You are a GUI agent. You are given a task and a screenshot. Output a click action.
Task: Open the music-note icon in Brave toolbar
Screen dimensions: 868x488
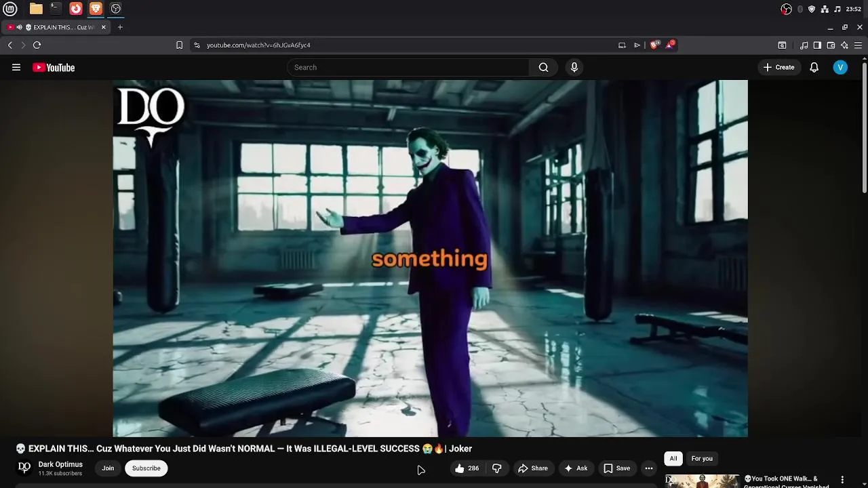pyautogui.click(x=804, y=45)
